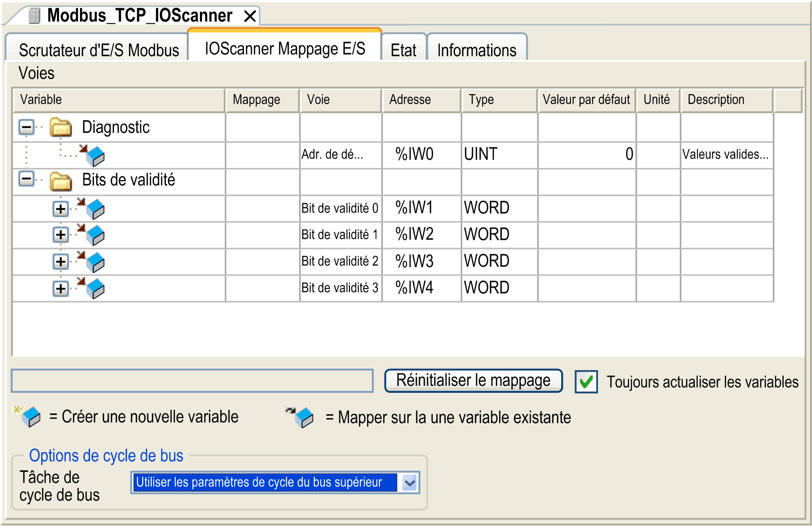Click the Mapper sur une variable existante icon

(x=300, y=417)
